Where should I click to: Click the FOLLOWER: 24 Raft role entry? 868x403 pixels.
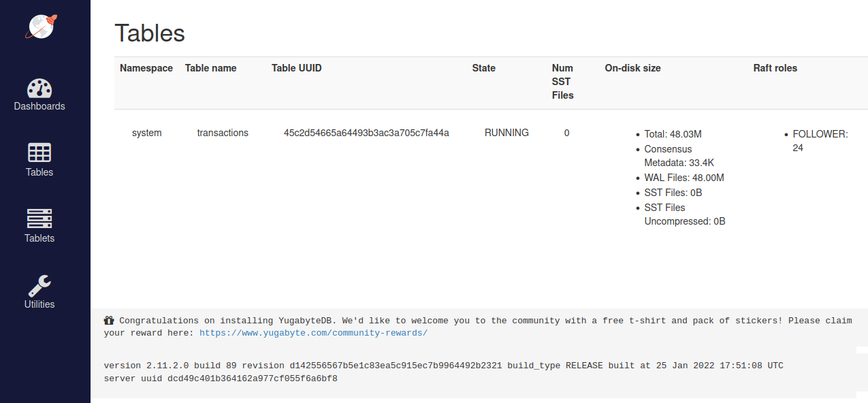[820, 140]
